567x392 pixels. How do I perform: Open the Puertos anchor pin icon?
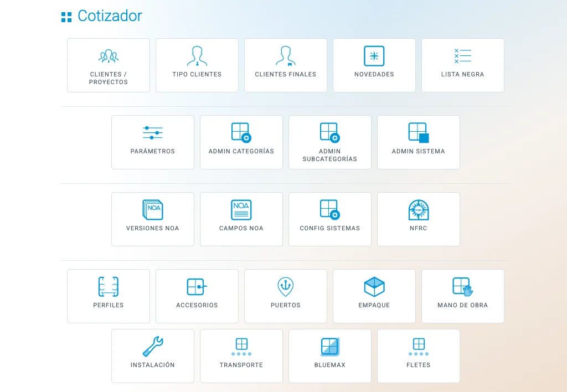pyautogui.click(x=286, y=287)
